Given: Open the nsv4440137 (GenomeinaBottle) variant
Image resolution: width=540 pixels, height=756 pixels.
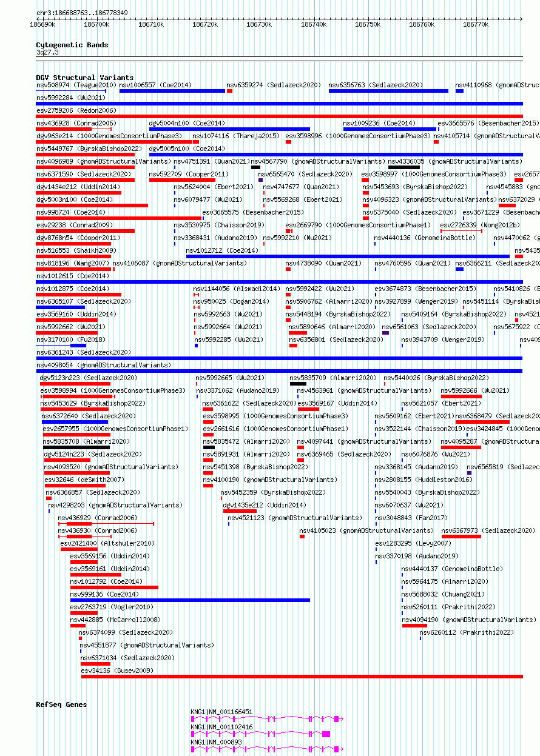Looking at the screenshot, I should tap(452, 569).
